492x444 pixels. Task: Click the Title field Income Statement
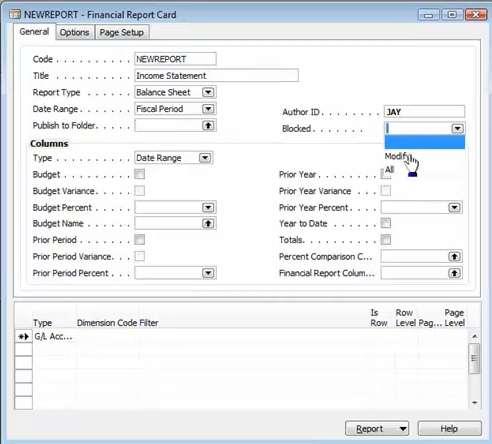pos(216,76)
